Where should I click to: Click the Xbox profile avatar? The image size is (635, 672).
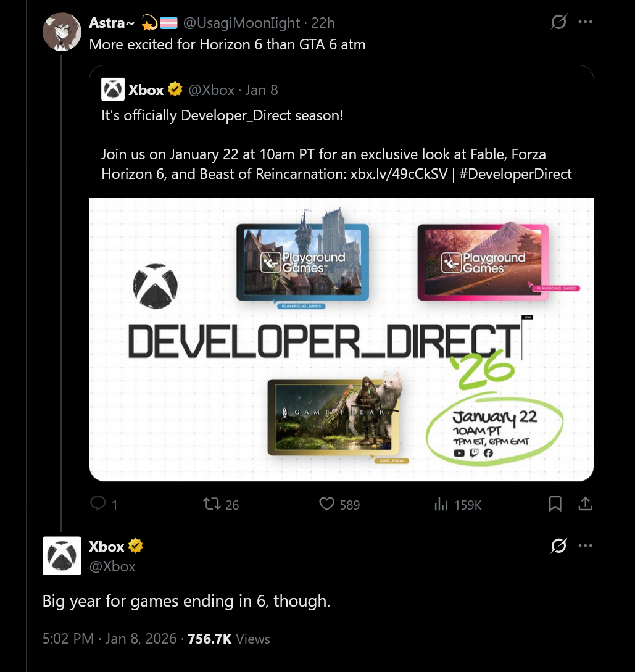tap(62, 555)
